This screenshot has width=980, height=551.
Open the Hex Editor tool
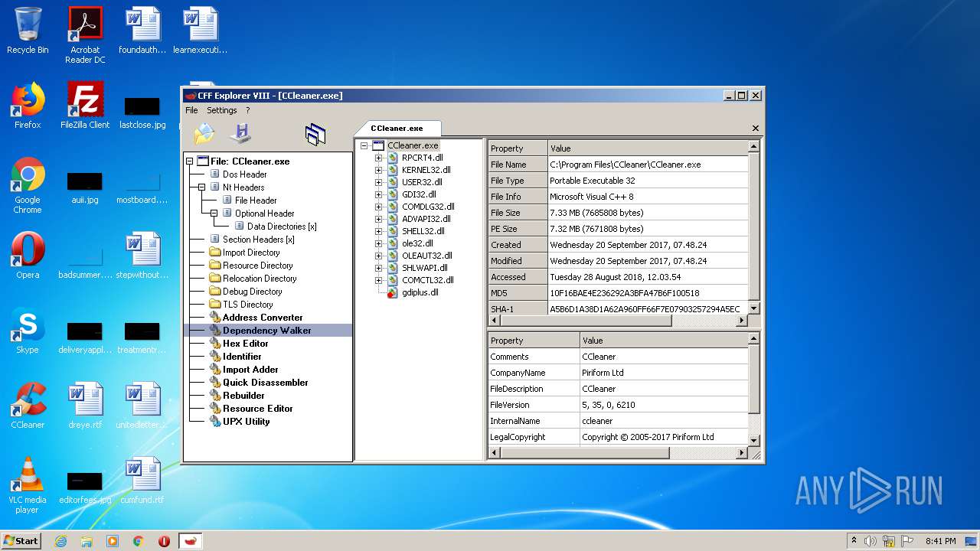click(x=245, y=344)
